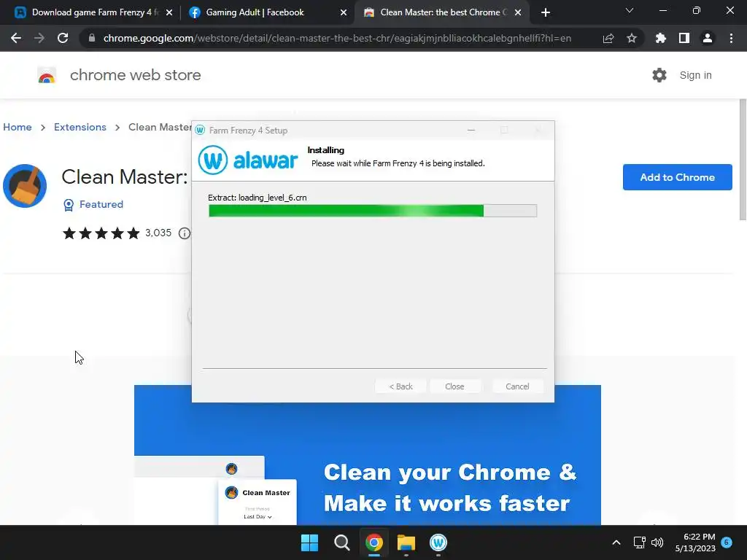Close the Farm Frenzy 4 browser tab
747x560 pixels.
[x=169, y=12]
